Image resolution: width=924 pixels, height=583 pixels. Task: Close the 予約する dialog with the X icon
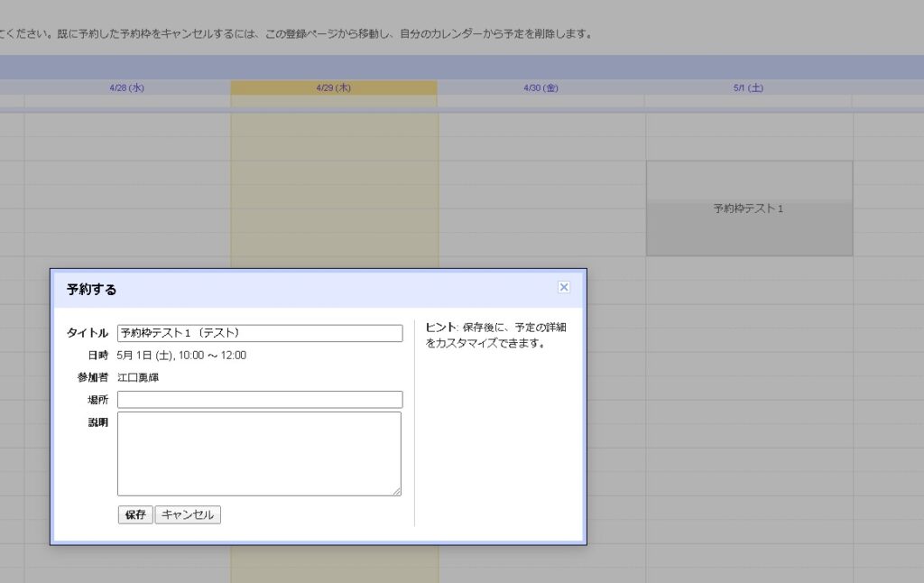click(564, 287)
